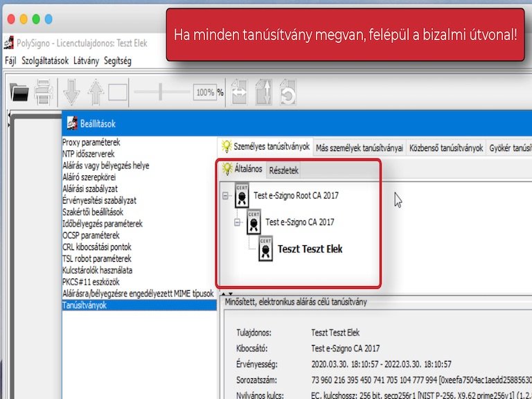Image resolution: width=532 pixels, height=399 pixels.
Task: Open the Fájl menu
Action: click(10, 61)
